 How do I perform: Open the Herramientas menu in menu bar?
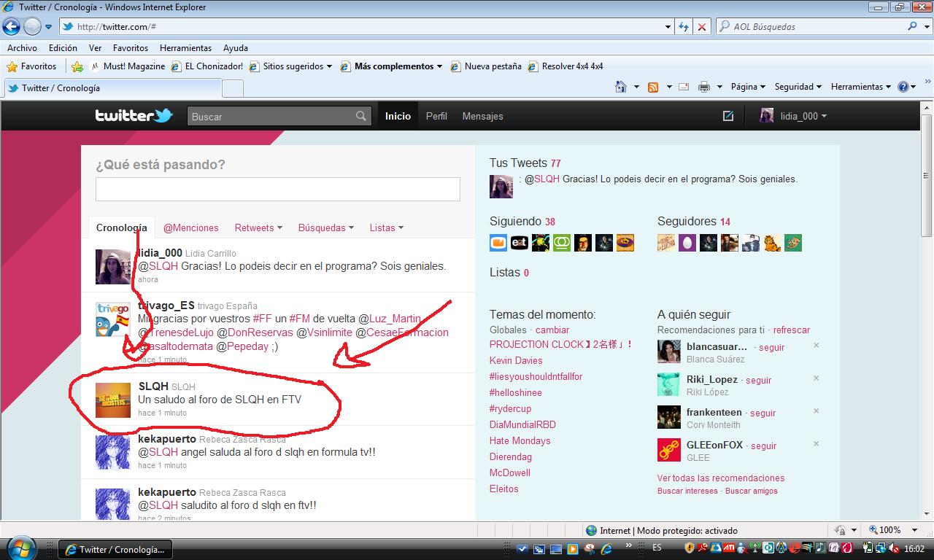(x=185, y=48)
